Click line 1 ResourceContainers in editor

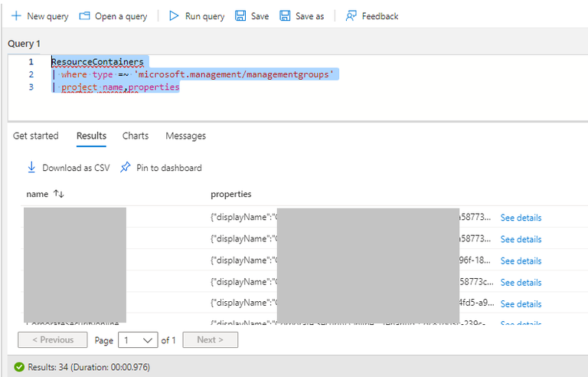point(97,61)
